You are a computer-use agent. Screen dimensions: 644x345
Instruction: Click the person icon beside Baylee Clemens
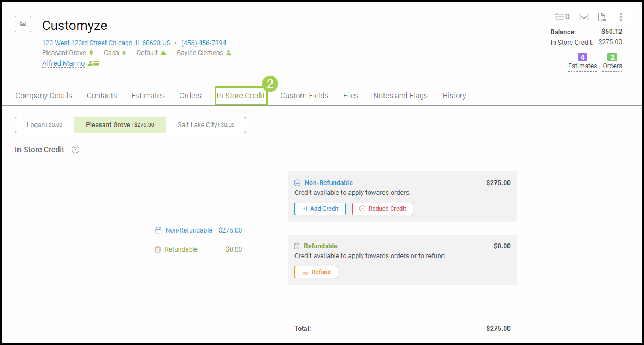pos(229,53)
